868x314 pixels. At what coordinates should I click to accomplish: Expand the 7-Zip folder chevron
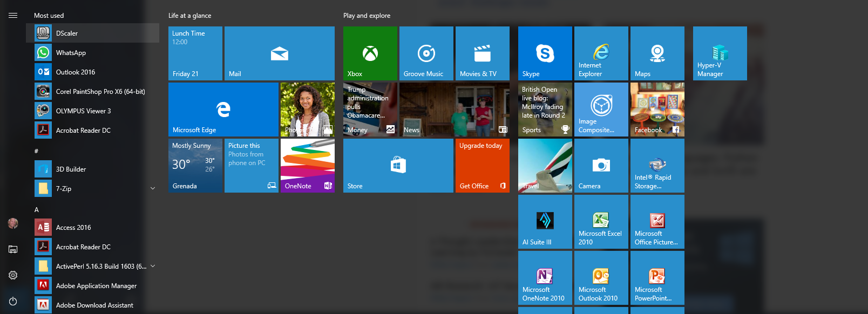click(153, 188)
